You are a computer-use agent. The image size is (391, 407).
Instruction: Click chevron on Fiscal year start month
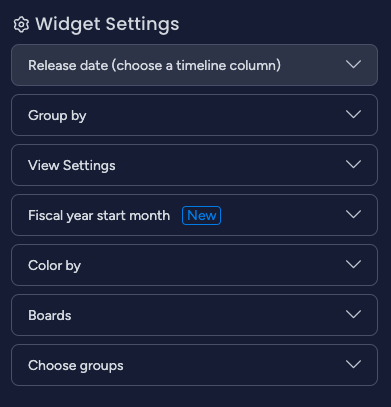click(x=353, y=214)
